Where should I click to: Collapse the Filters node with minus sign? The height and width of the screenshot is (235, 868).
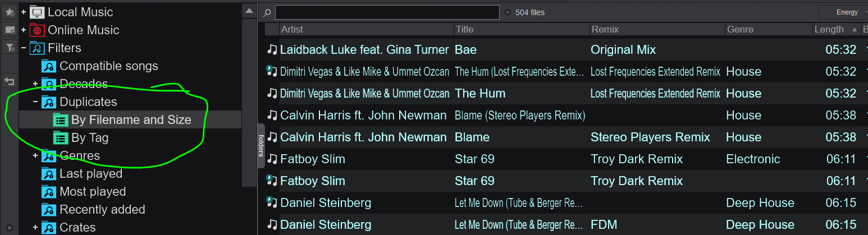(24, 48)
